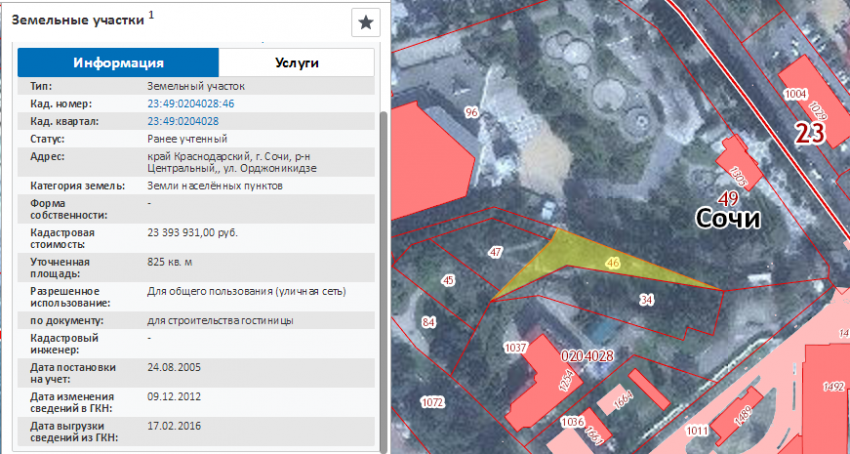
Task: Click the Сочи city label on map
Action: tap(729, 218)
